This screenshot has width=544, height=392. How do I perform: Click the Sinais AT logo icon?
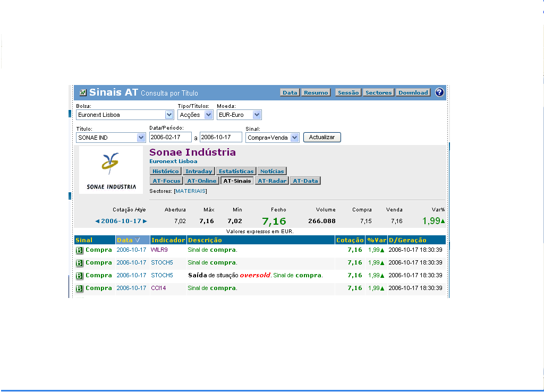click(83, 92)
